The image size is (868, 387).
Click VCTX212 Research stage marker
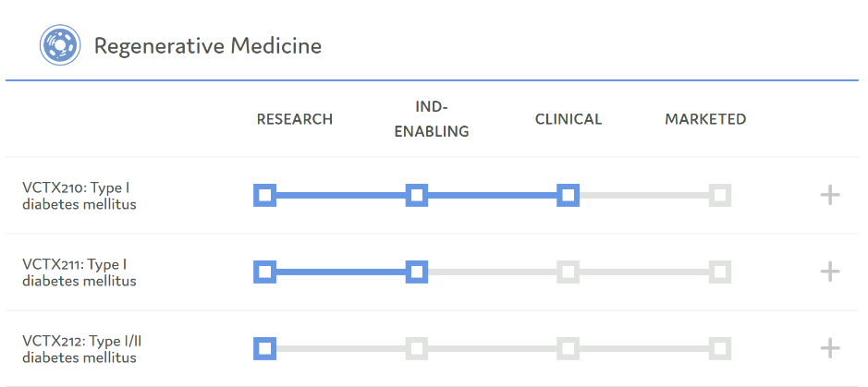point(265,348)
